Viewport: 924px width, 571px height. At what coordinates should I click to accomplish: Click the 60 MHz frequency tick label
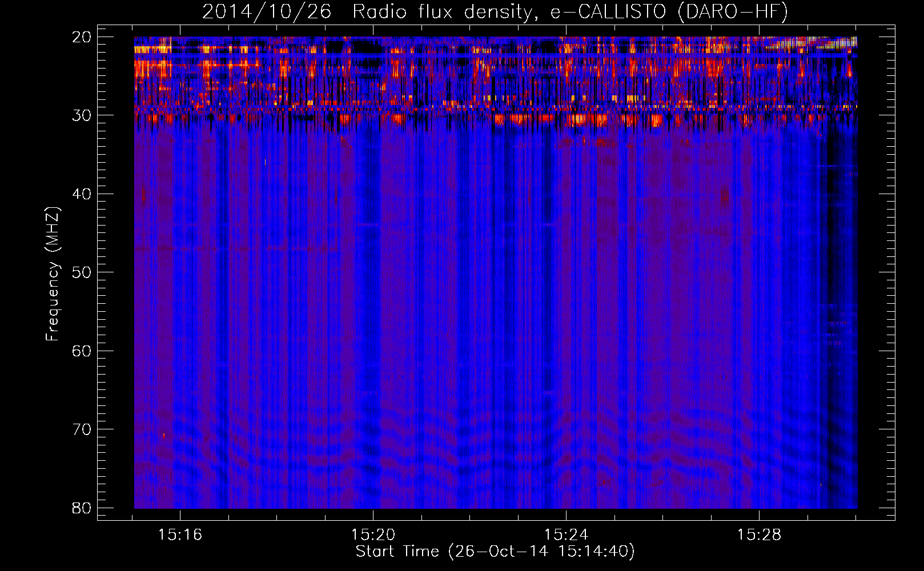click(82, 351)
